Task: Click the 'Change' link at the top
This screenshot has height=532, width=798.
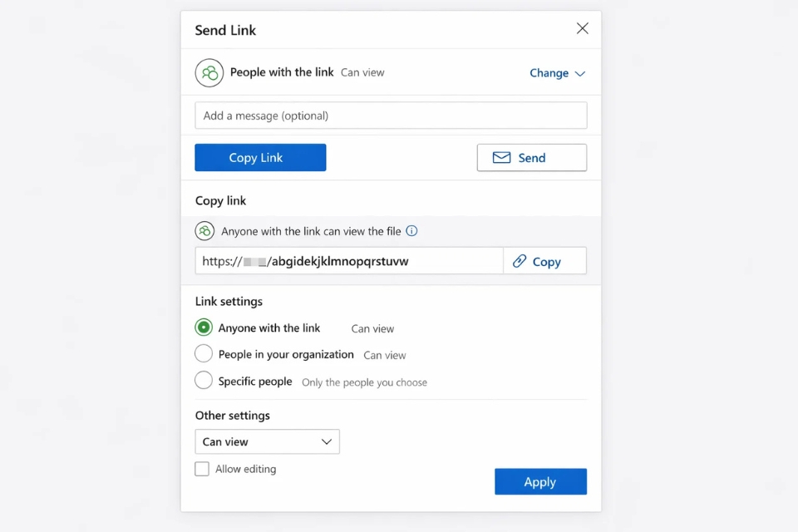Action: [550, 72]
